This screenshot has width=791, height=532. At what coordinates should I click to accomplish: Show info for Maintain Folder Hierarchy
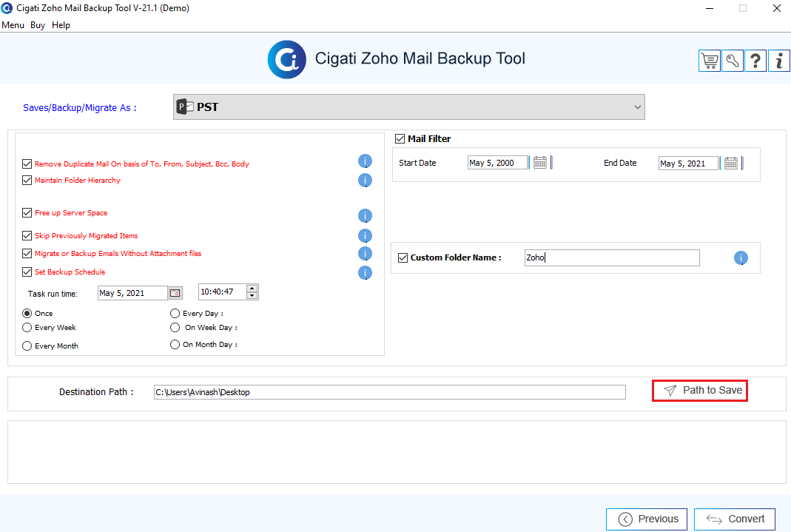point(365,180)
